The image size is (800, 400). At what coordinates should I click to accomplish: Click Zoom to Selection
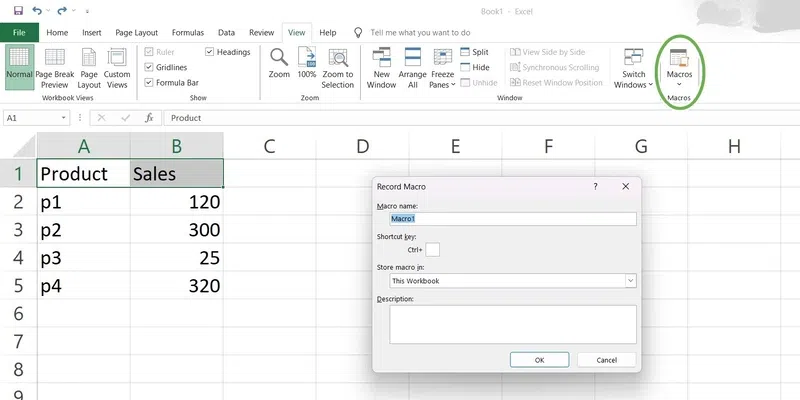pos(338,66)
